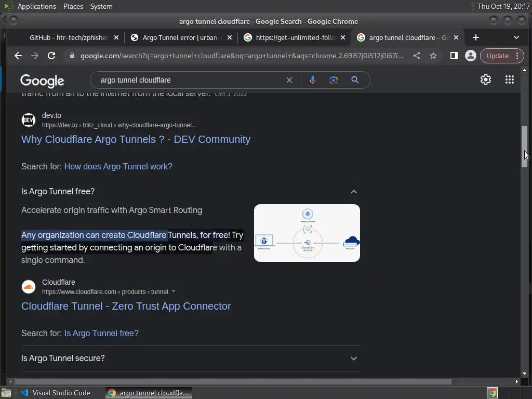Screen dimensions: 532x399
Task: Open Chrome profile avatar
Action: coord(471,56)
